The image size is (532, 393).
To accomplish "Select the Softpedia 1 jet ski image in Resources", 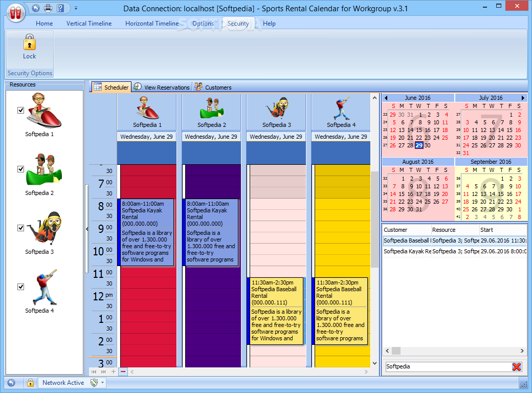I will pos(43,111).
